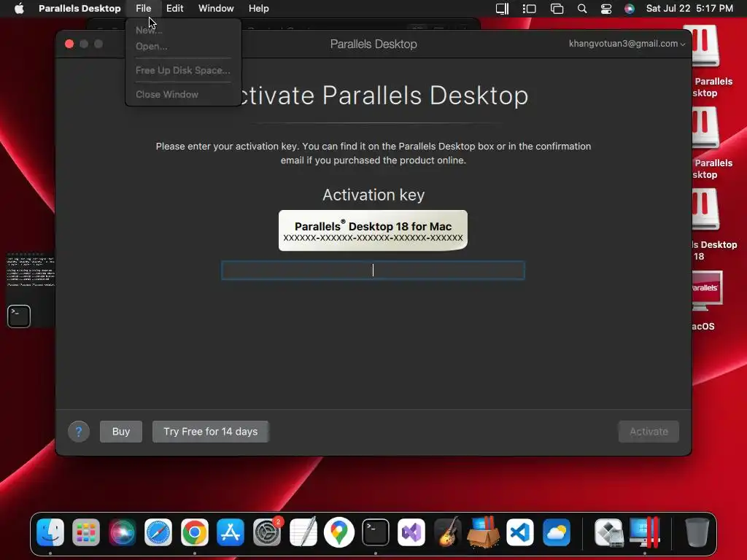The image size is (747, 560).
Task: Open Terminal from the Dock
Action: (x=376, y=532)
